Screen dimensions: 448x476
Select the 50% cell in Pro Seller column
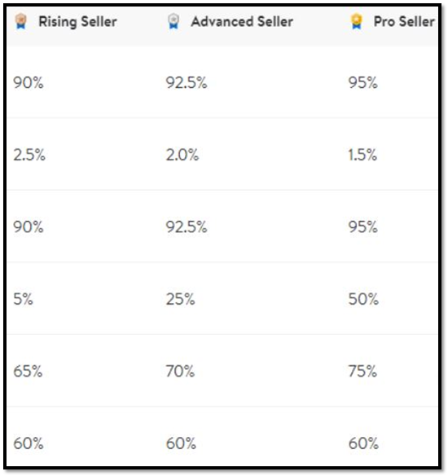click(363, 299)
